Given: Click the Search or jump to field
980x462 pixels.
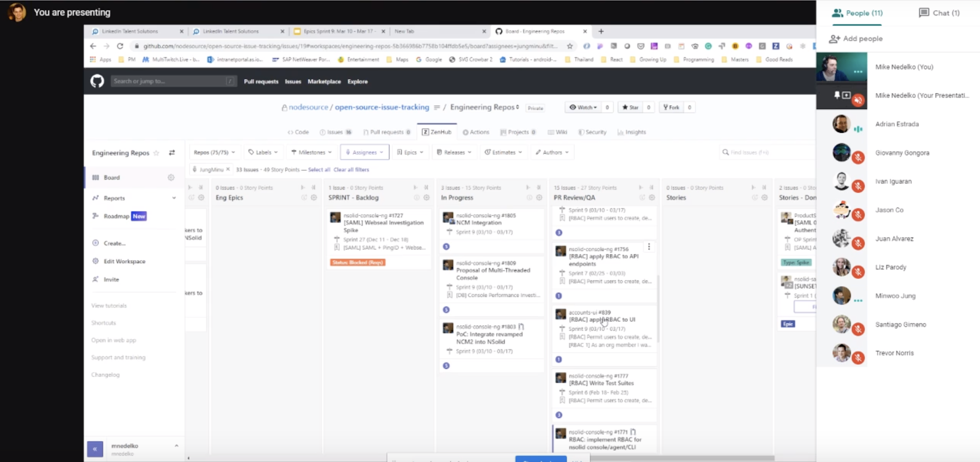Looking at the screenshot, I should [x=173, y=81].
